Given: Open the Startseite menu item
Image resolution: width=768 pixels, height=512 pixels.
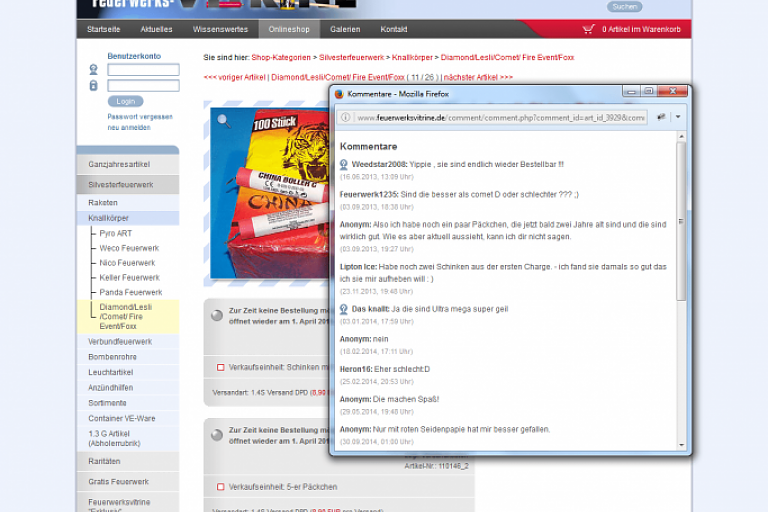Looking at the screenshot, I should 103,29.
